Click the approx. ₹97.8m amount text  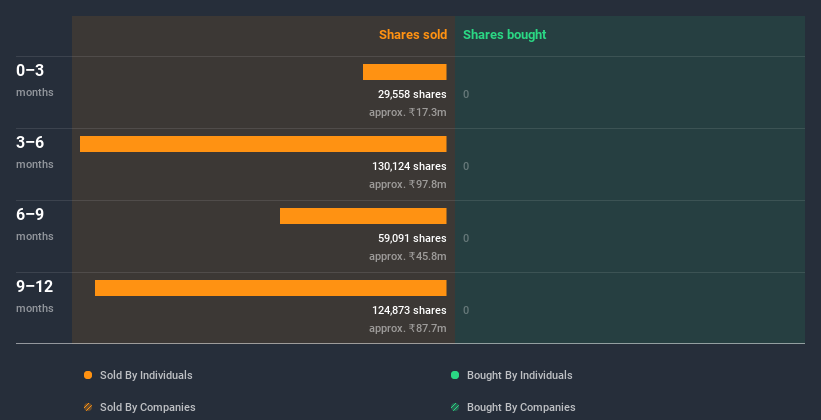(x=408, y=185)
